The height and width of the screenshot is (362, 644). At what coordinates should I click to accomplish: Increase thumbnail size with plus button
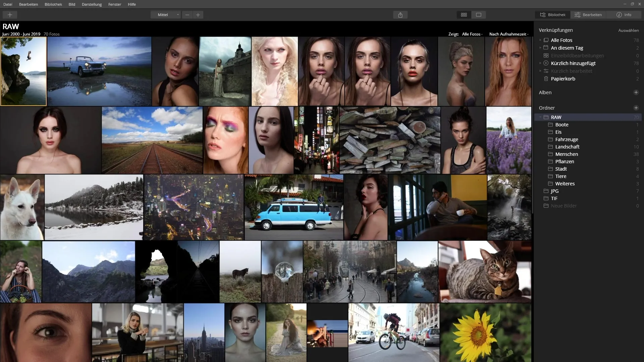198,15
